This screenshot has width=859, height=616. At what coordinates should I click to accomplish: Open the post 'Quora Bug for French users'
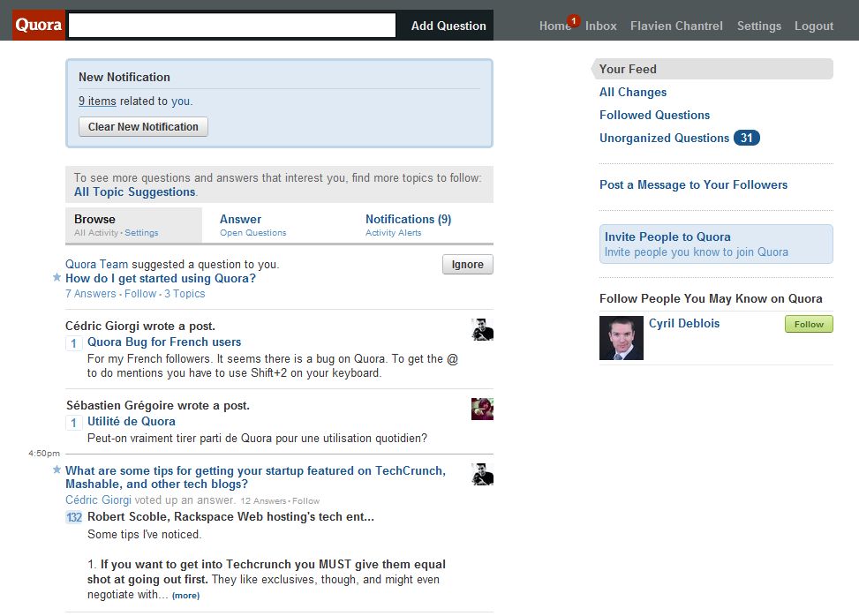pos(164,342)
